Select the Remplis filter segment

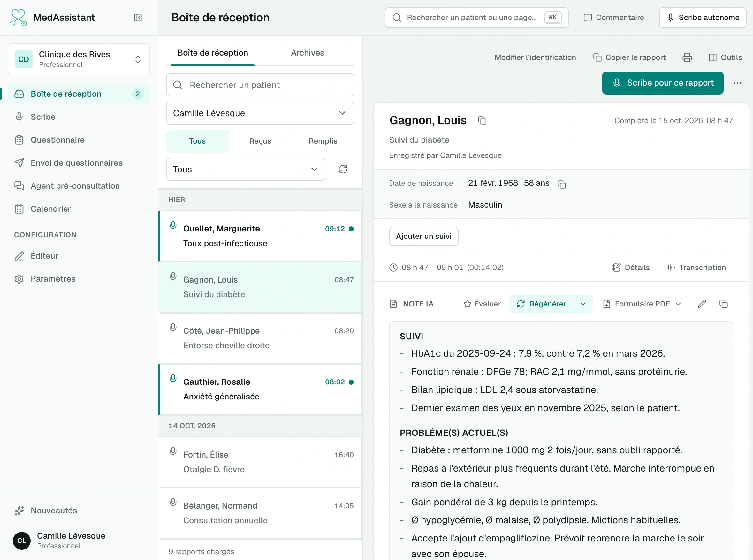pyautogui.click(x=323, y=141)
